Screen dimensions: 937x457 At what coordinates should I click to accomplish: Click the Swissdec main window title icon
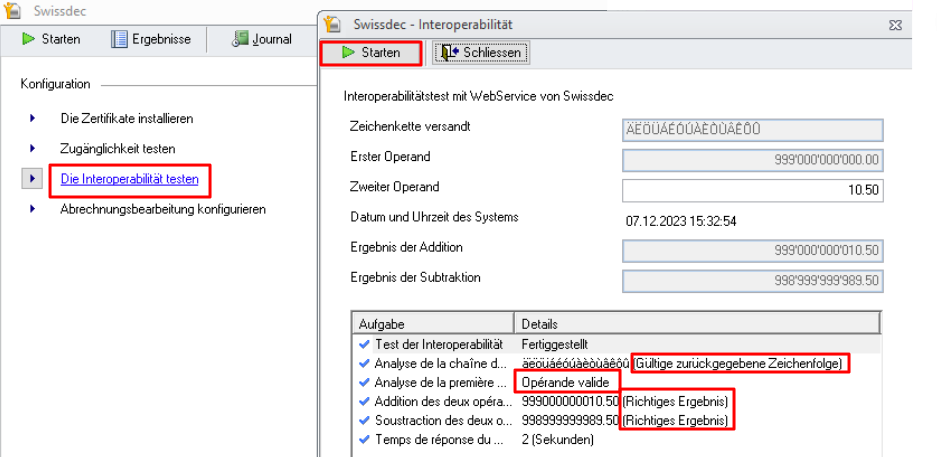[x=13, y=11]
